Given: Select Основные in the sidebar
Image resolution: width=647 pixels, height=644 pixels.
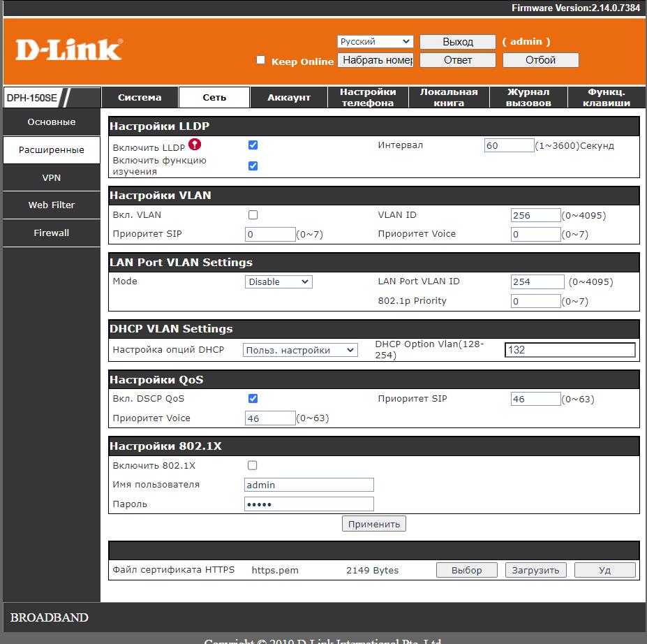Looking at the screenshot, I should point(52,122).
